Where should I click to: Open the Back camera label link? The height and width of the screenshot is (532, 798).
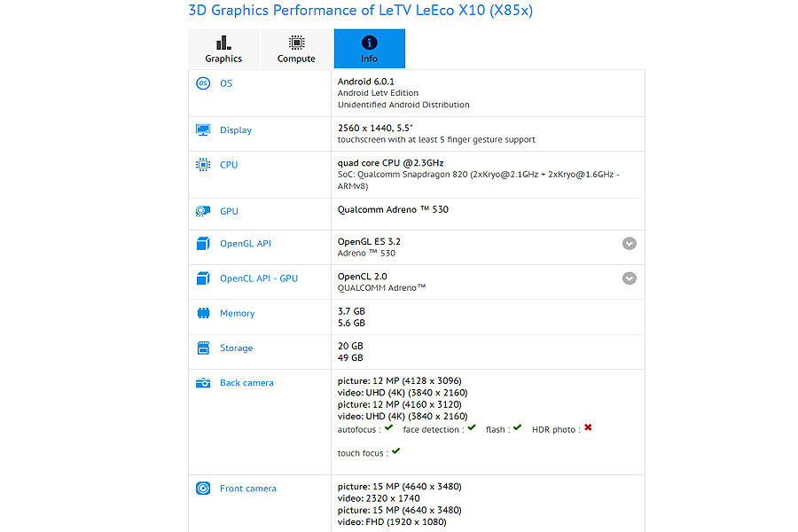(246, 383)
